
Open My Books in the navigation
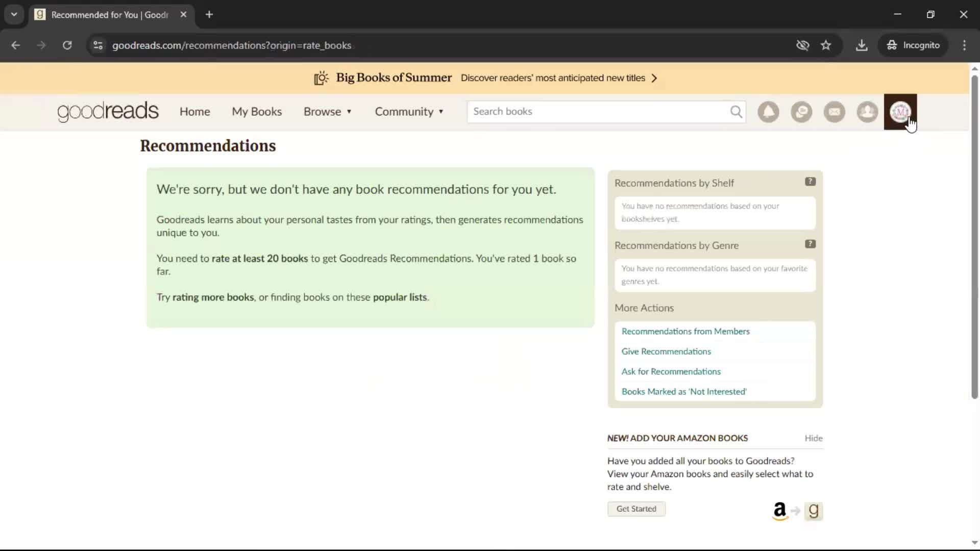(x=257, y=112)
